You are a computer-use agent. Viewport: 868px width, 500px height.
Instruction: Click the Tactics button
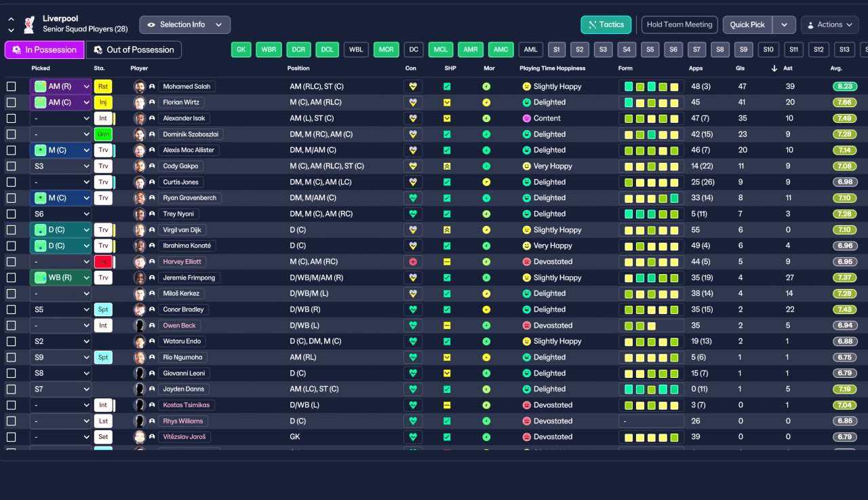click(x=606, y=24)
